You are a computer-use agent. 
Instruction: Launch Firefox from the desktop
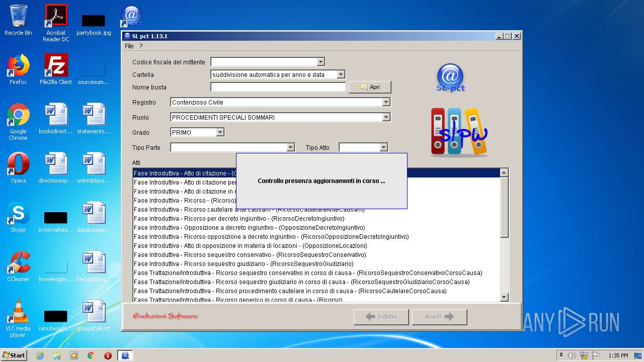pyautogui.click(x=18, y=69)
